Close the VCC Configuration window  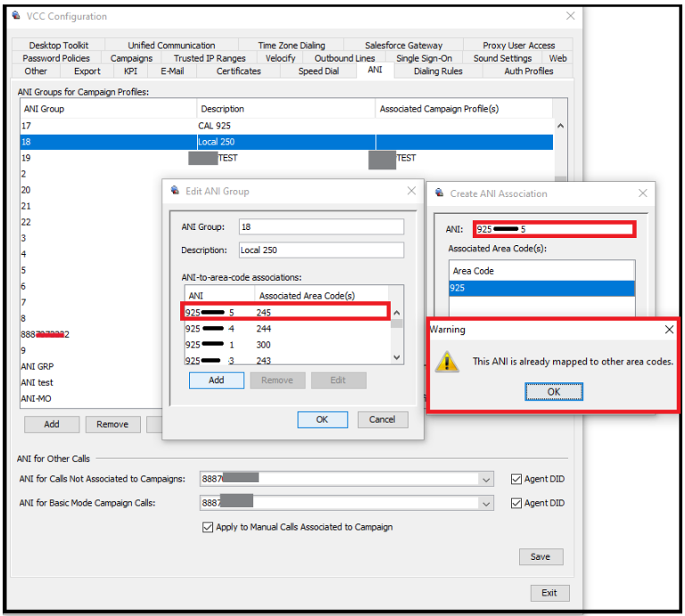[570, 16]
